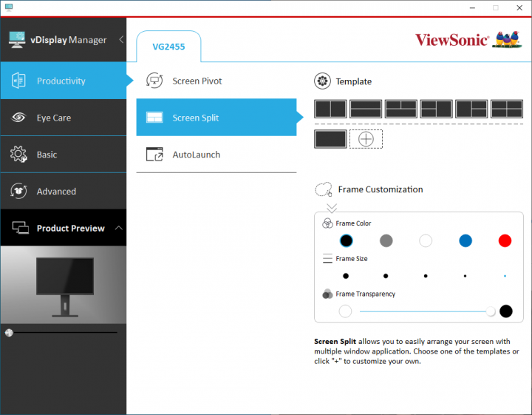Click the Eye Care eye icon

(x=18, y=118)
